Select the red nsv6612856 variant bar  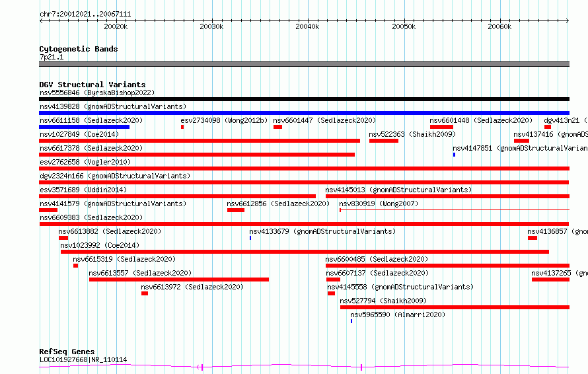point(236,210)
